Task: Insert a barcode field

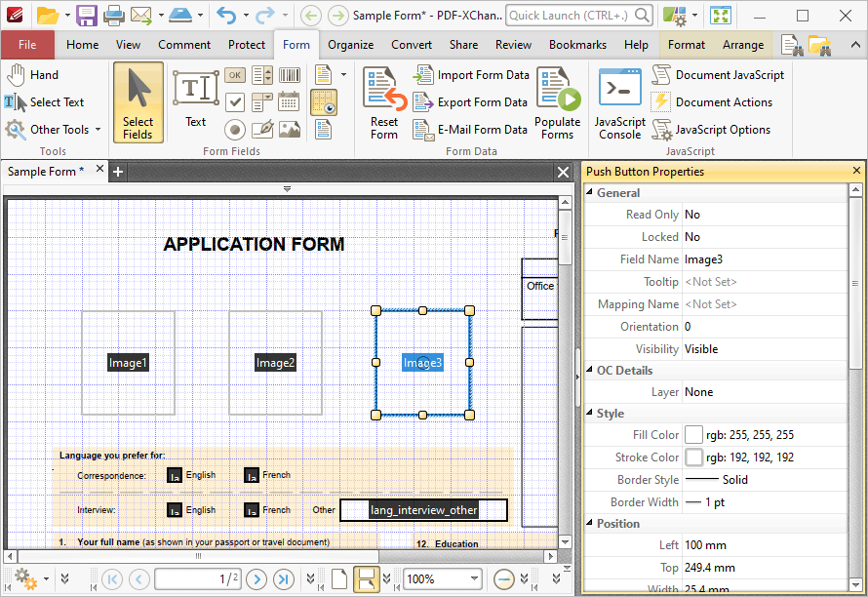Action: point(290,75)
